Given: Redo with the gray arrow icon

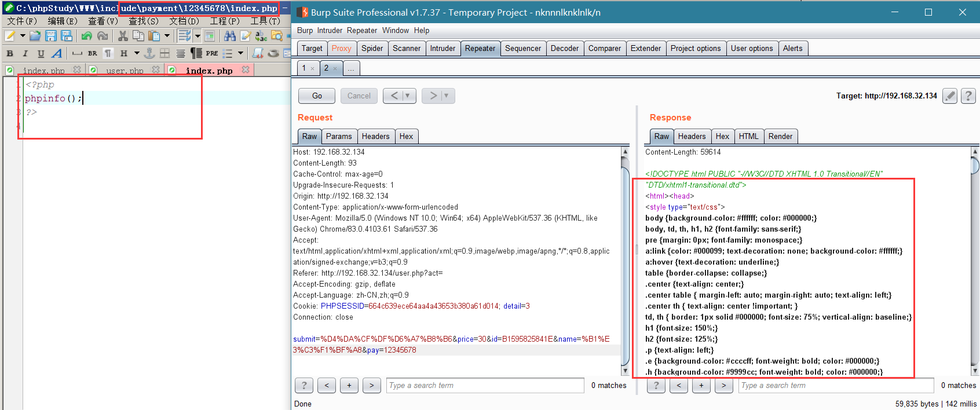Looking at the screenshot, I should 103,36.
